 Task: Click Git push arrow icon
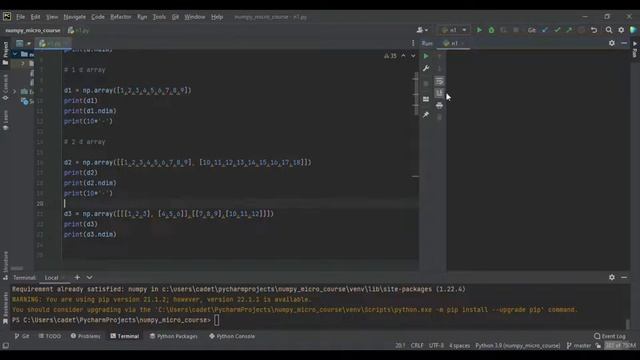(569, 30)
